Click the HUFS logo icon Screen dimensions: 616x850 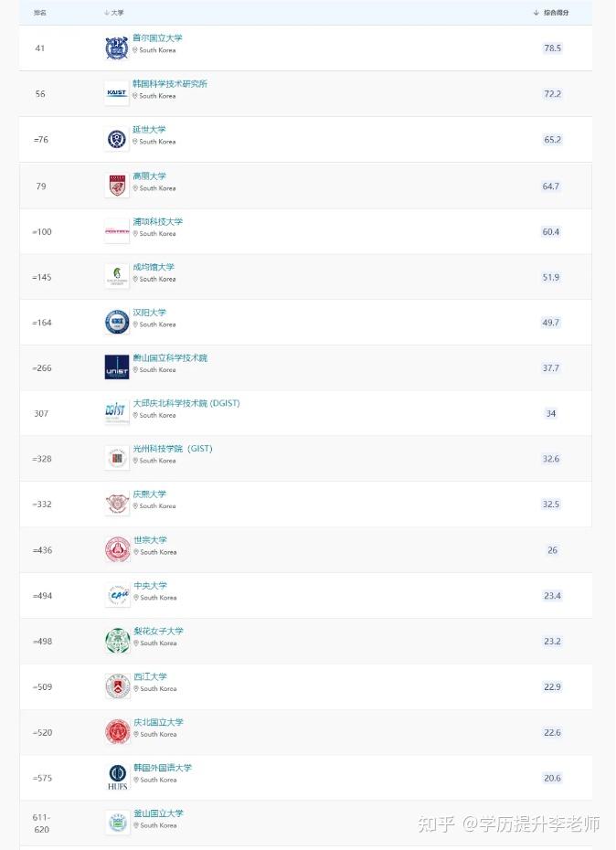pos(117,777)
